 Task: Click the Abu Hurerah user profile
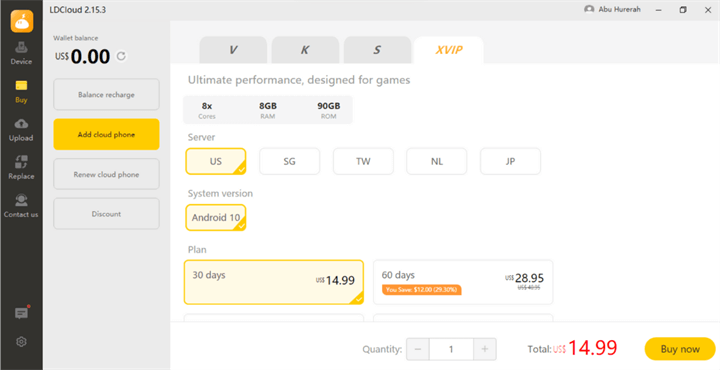pyautogui.click(x=612, y=9)
